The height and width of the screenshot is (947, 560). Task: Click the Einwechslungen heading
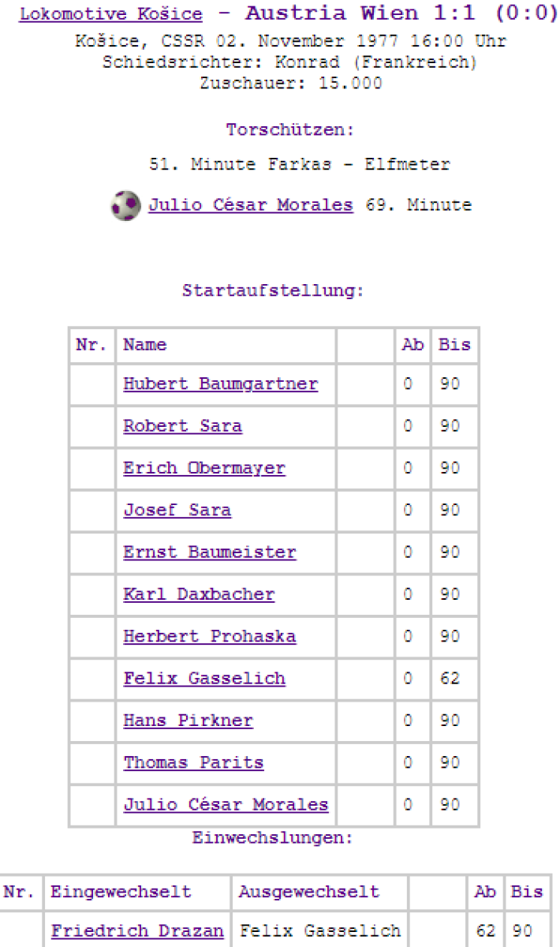(273, 838)
